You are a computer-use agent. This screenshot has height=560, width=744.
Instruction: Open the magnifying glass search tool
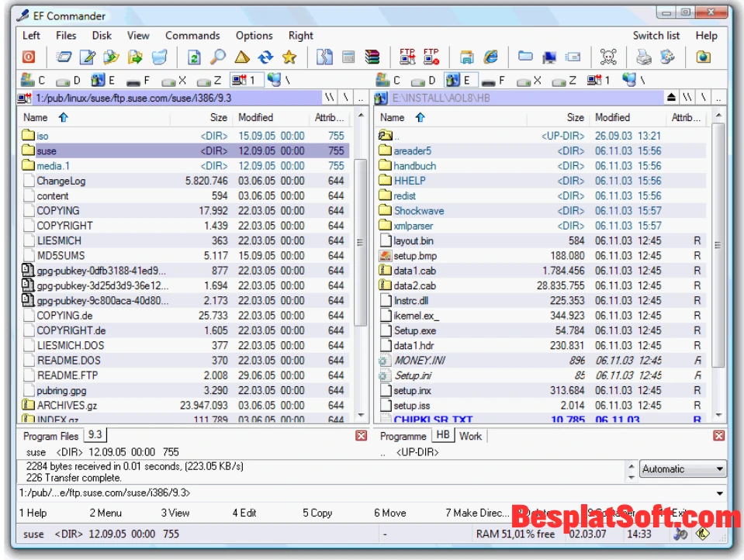[218, 57]
